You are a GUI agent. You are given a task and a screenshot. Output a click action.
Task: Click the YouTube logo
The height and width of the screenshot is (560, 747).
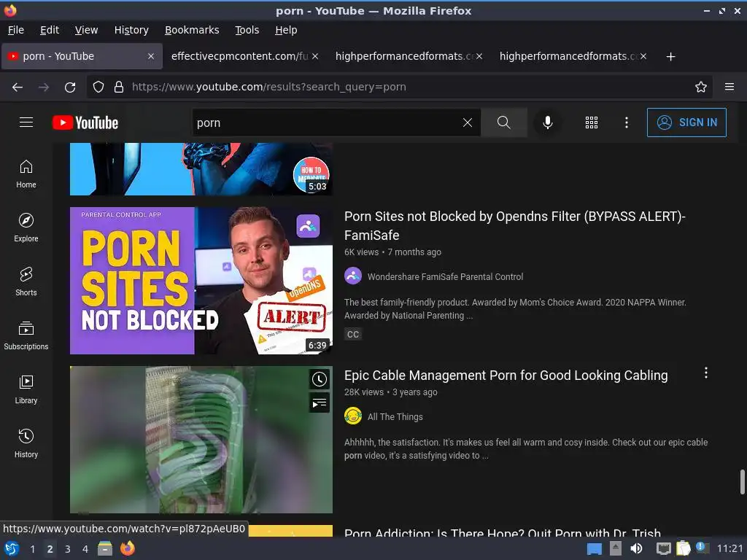pyautogui.click(x=85, y=122)
